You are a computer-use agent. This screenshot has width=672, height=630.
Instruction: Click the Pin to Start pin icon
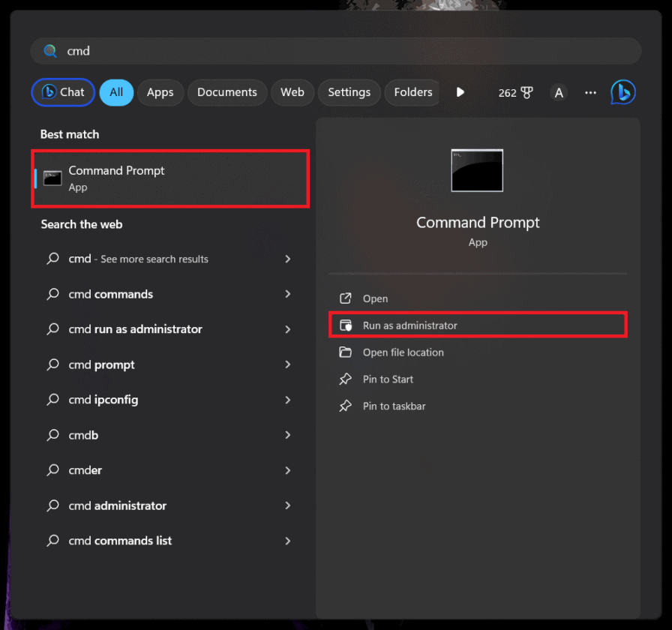[x=345, y=379]
